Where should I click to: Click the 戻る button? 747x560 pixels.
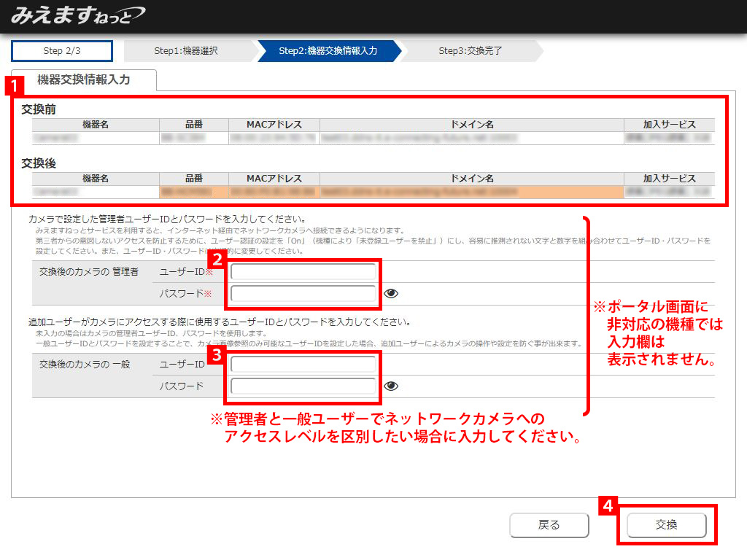[549, 525]
